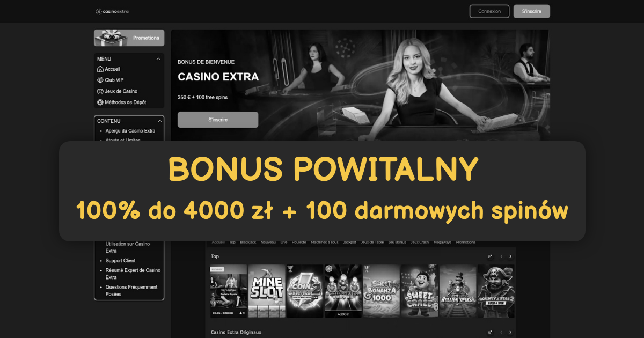Open the Accueil home icon in menu
The height and width of the screenshot is (338, 644).
tap(100, 69)
